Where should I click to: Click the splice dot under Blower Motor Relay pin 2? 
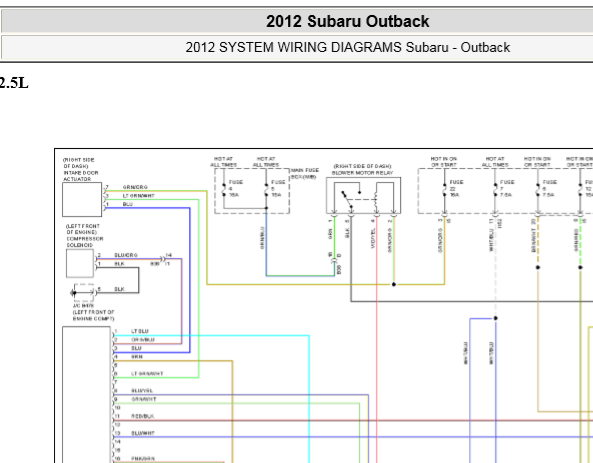(x=394, y=284)
